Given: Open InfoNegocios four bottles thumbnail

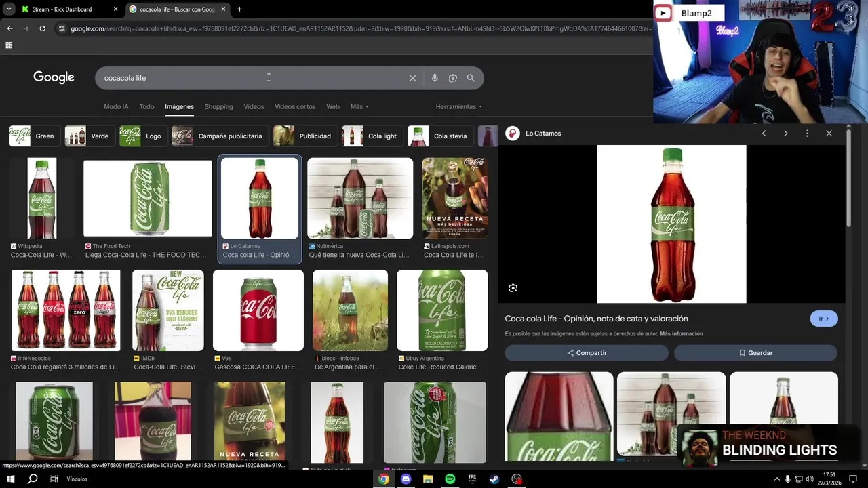Looking at the screenshot, I should (66, 310).
